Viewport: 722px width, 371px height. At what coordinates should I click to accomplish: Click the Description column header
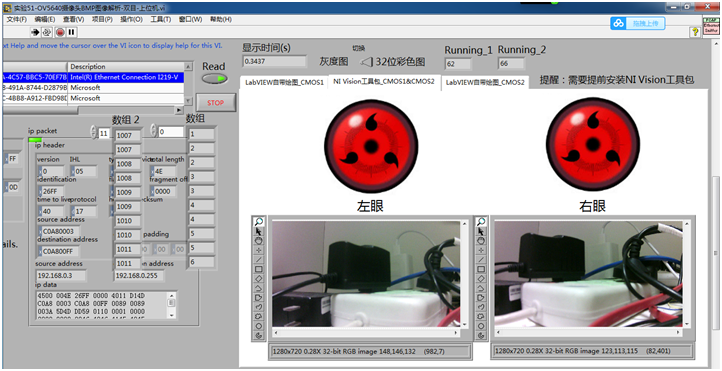click(126, 67)
